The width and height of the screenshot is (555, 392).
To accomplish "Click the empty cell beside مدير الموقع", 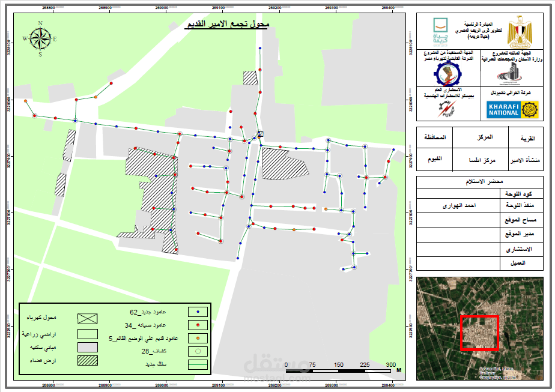I will click(x=458, y=235).
